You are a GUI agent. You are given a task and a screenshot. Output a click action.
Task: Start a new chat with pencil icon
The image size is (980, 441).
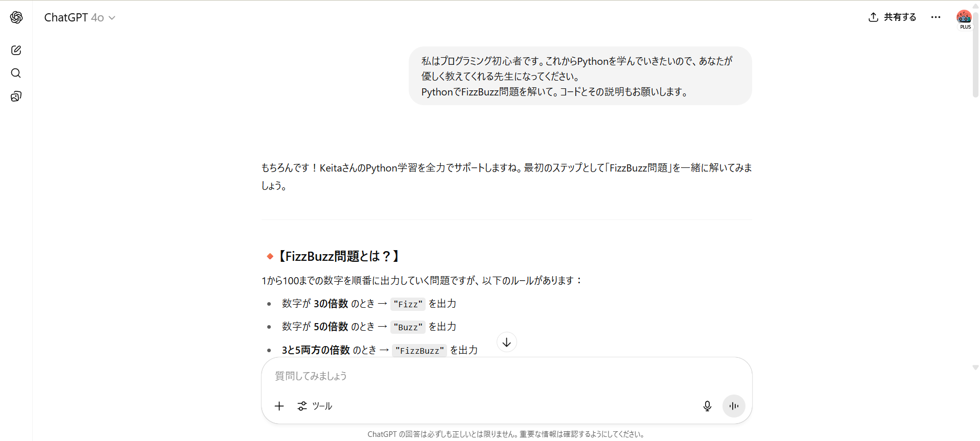[x=16, y=50]
